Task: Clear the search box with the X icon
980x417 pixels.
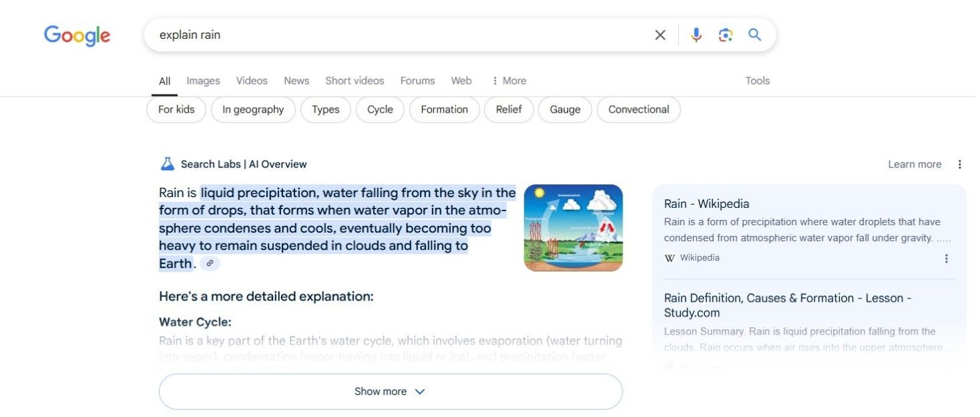Action: click(x=660, y=35)
